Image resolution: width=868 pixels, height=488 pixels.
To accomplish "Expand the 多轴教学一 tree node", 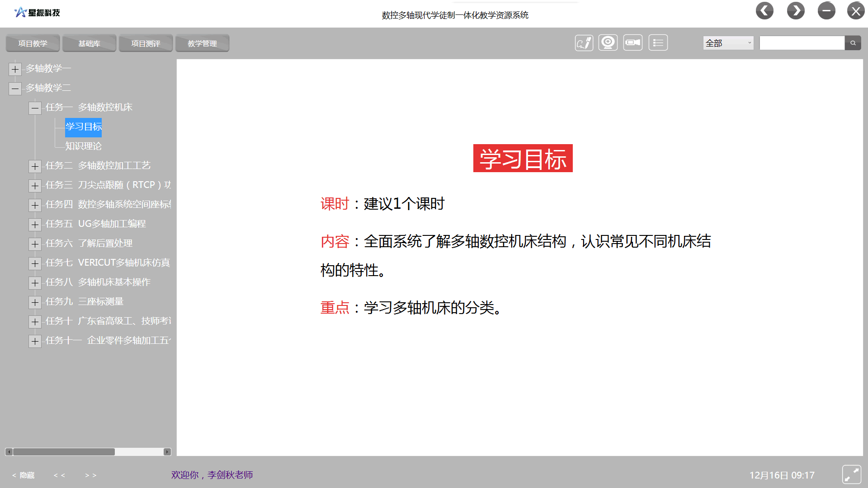I will coord(15,69).
